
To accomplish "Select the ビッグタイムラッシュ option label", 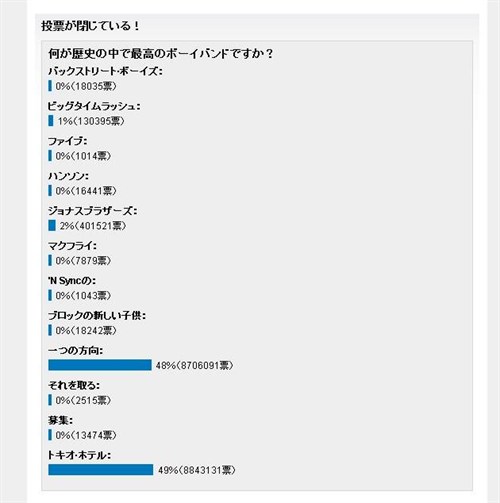I will (x=94, y=106).
